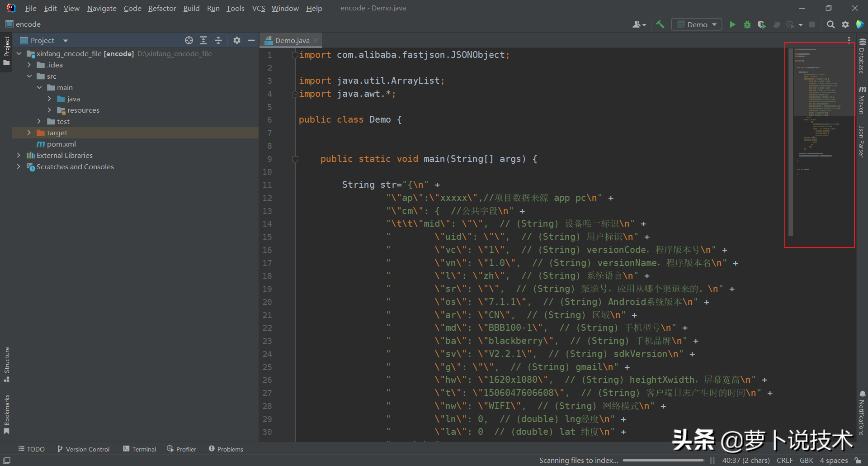Click the Debug bug icon
This screenshot has height=466, width=868.
click(747, 24)
